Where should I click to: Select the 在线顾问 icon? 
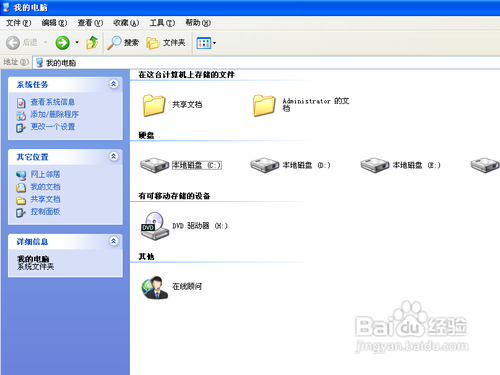[154, 287]
